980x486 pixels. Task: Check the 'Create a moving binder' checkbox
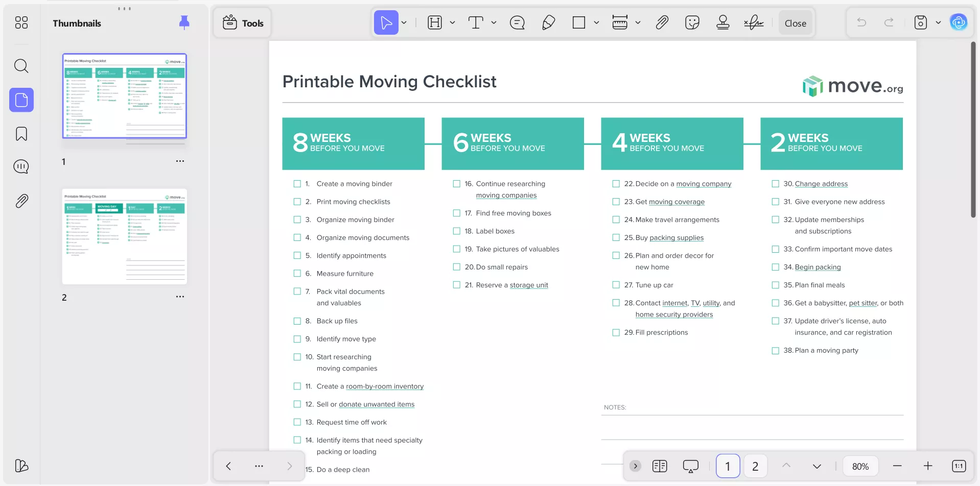pos(297,184)
